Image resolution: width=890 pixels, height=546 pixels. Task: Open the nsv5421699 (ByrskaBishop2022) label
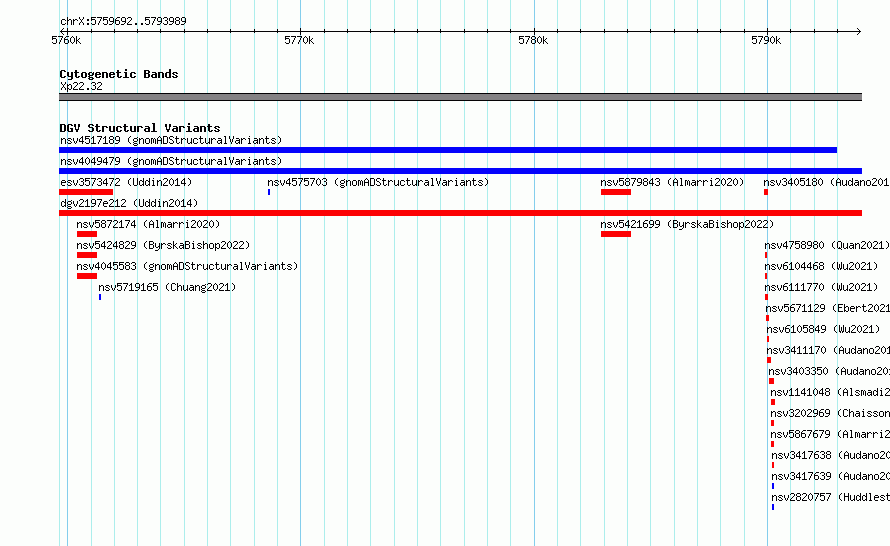(687, 224)
